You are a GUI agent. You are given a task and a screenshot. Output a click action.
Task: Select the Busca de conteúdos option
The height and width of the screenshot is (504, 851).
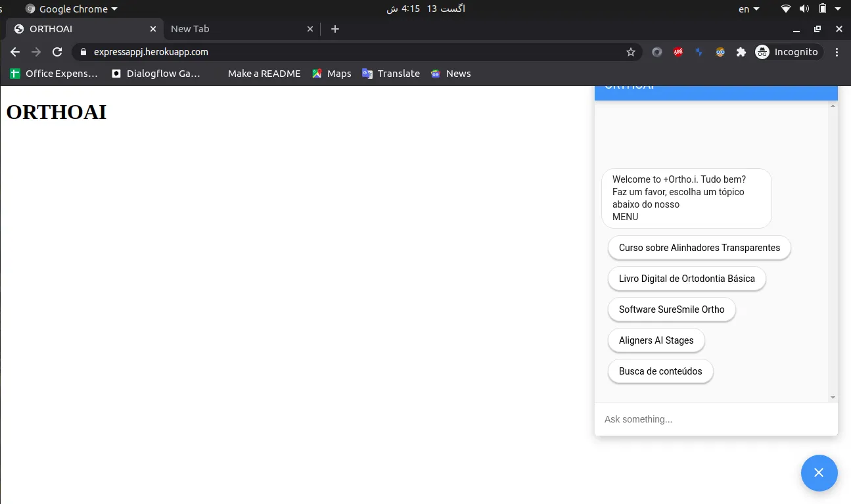[x=660, y=371]
